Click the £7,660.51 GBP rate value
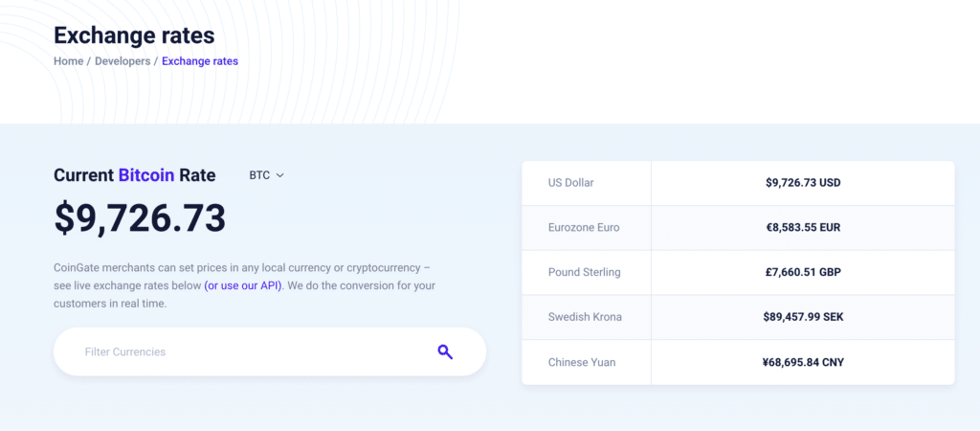This screenshot has width=980, height=431. [803, 273]
